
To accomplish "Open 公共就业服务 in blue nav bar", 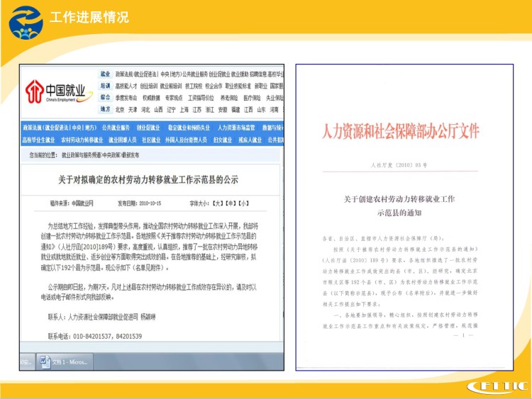I will [x=116, y=128].
